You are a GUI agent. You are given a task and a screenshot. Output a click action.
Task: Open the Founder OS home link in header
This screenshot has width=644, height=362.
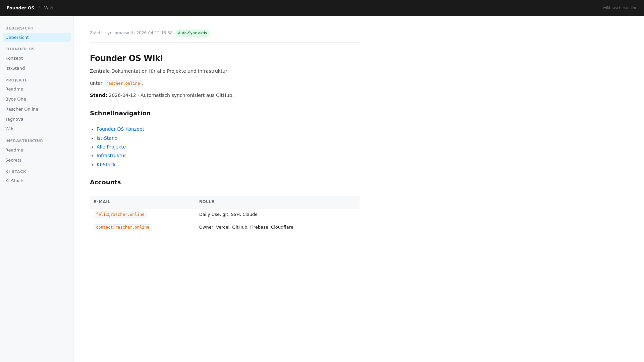(20, 8)
